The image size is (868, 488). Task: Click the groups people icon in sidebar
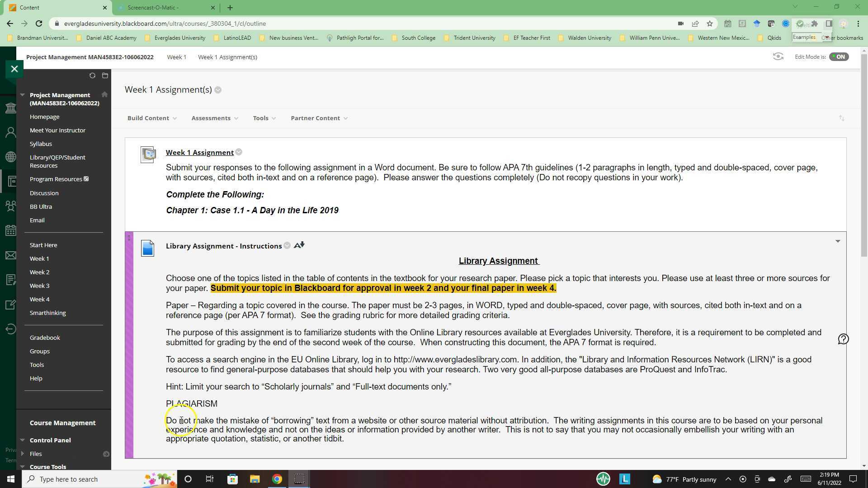(11, 206)
